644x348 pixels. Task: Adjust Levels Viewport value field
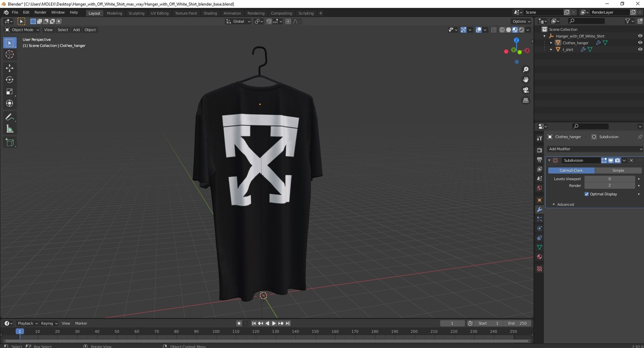tap(609, 179)
